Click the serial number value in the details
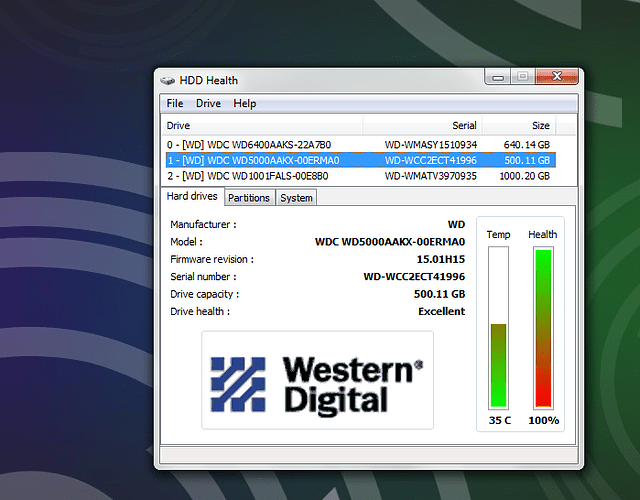 414,277
